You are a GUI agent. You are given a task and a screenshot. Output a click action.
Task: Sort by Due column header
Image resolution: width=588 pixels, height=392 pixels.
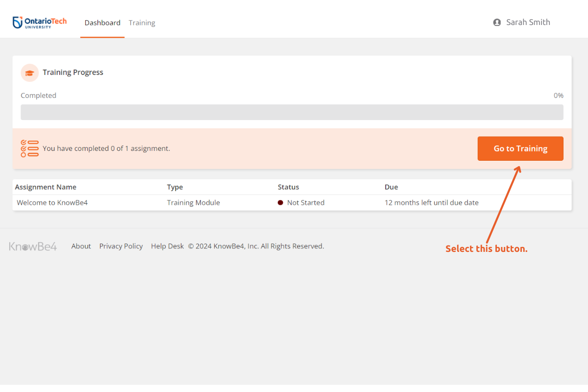[391, 187]
